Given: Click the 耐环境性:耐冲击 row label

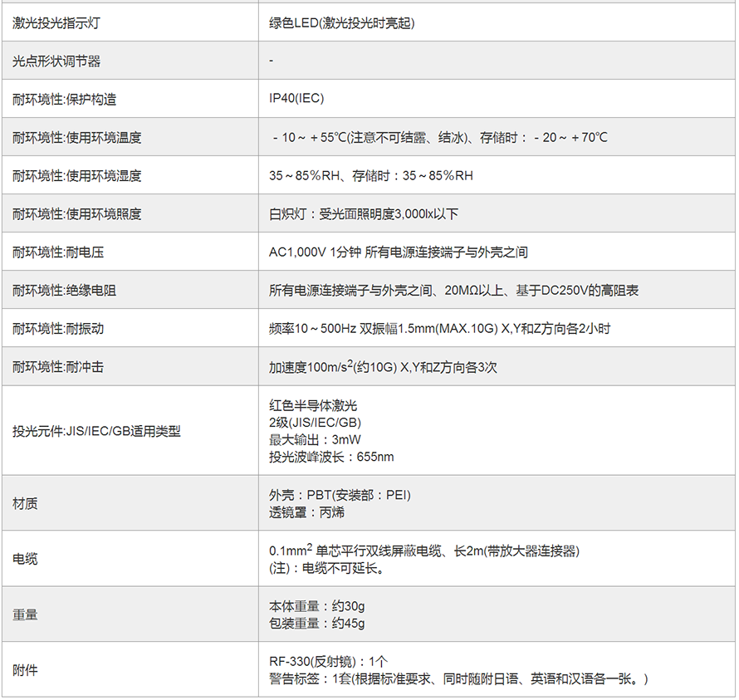Looking at the screenshot, I should click(x=57, y=367).
